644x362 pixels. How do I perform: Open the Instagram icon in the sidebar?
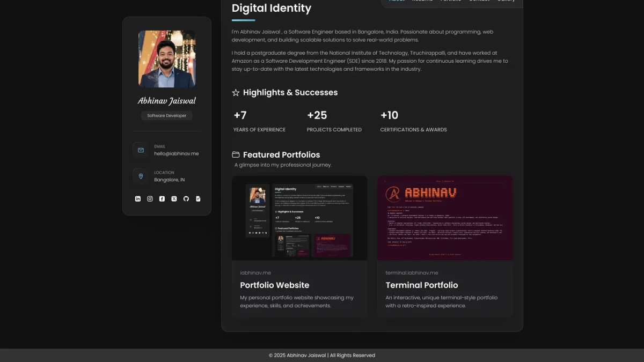point(150,198)
